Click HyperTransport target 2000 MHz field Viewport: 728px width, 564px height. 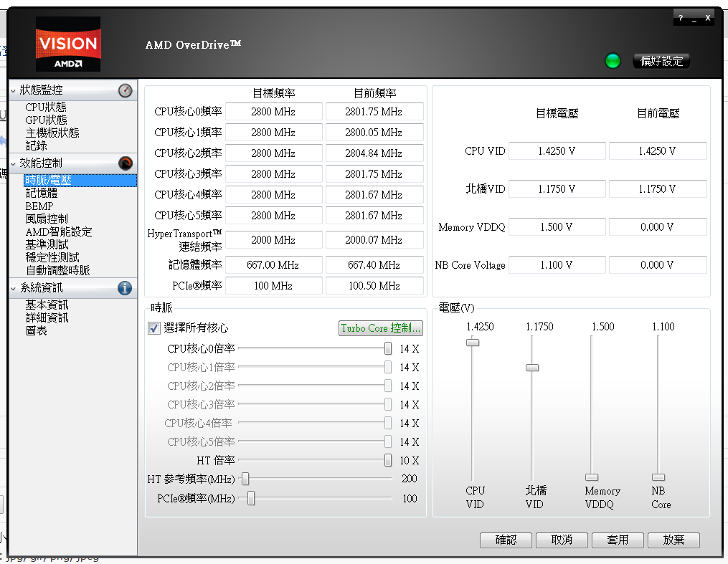(x=274, y=240)
